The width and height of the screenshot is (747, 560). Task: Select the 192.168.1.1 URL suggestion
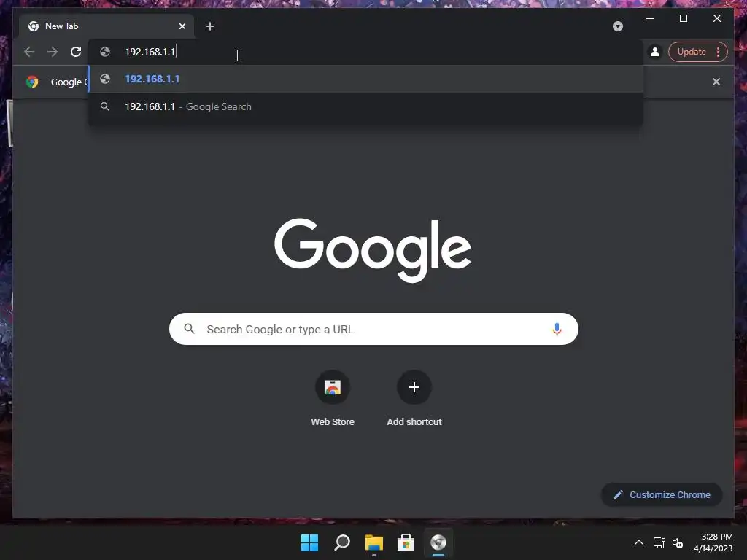click(x=366, y=79)
